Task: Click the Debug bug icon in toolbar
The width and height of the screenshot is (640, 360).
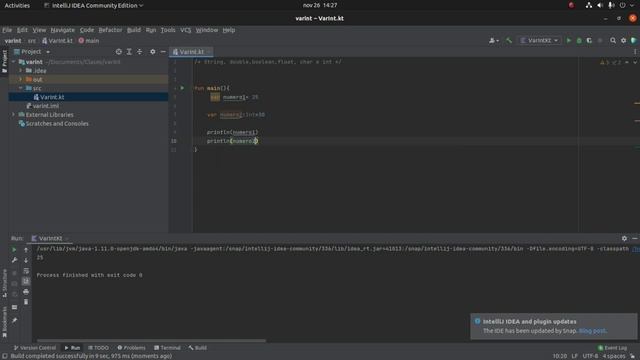Action: (x=579, y=40)
